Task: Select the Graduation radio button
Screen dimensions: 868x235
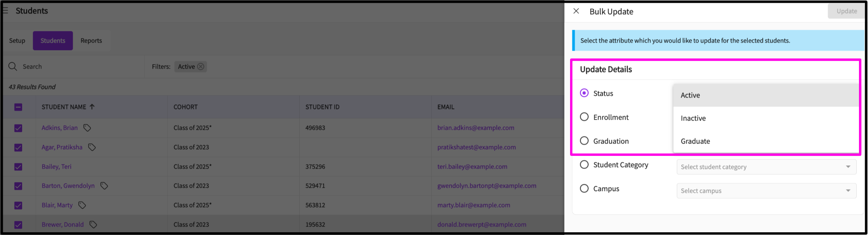Action: tap(584, 141)
